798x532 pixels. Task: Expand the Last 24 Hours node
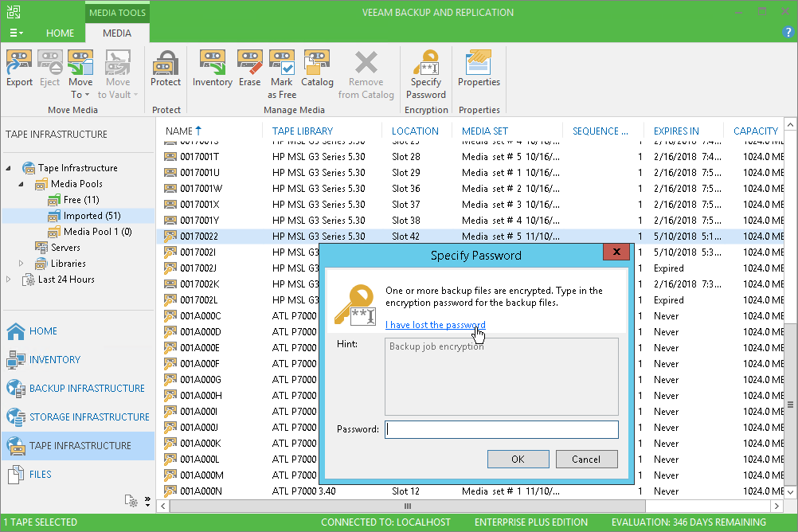(x=8, y=280)
